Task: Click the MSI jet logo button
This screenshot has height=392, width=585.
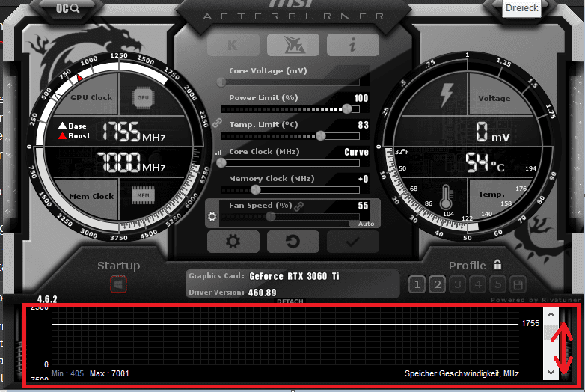Action: tap(292, 45)
